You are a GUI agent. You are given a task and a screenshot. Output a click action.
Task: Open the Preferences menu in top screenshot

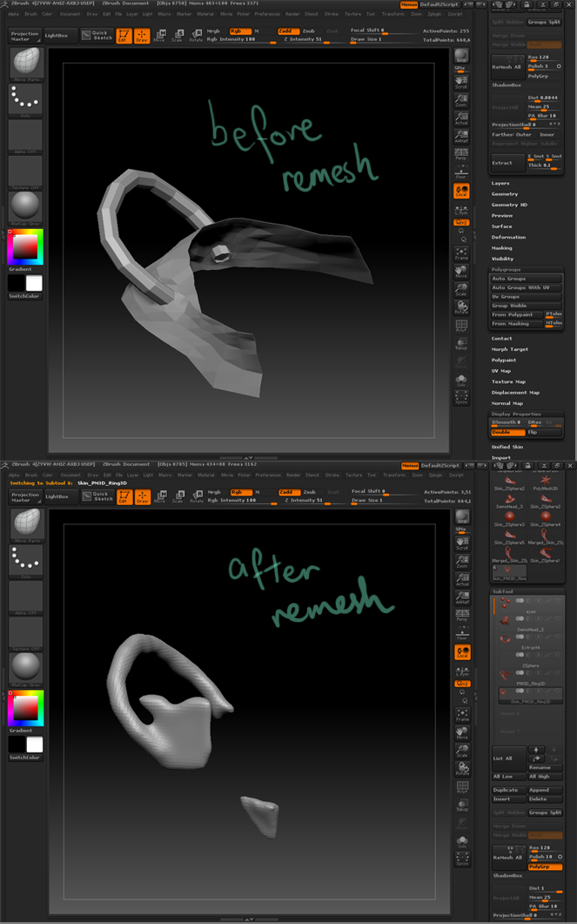click(267, 14)
